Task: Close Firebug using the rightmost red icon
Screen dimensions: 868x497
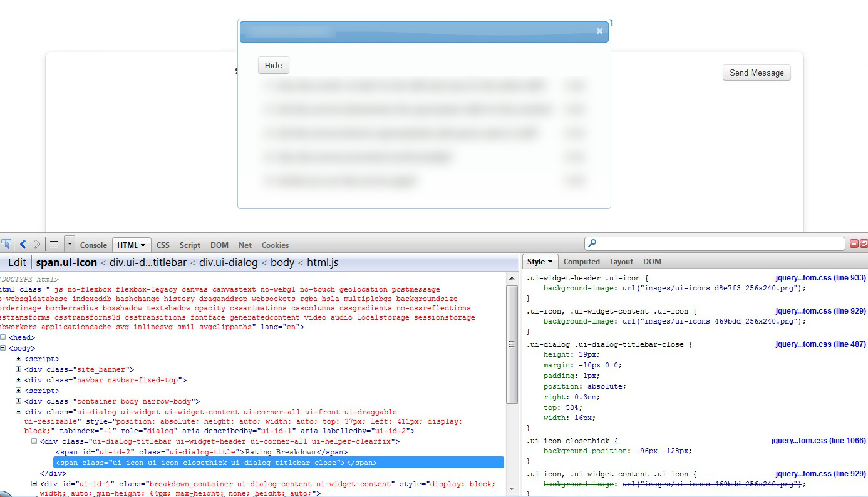Action: pyautogui.click(x=864, y=244)
